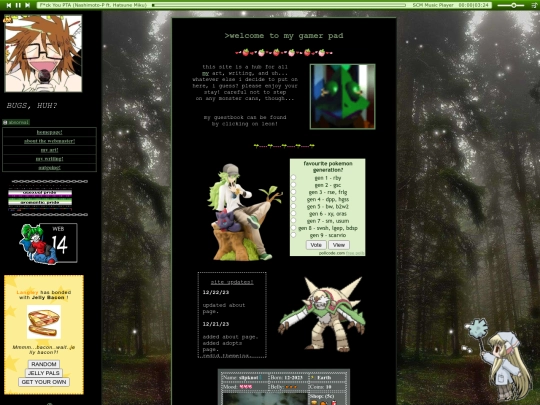The height and width of the screenshot is (405, 540).
Task: Seek within the song progress bar
Action: (279, 5)
